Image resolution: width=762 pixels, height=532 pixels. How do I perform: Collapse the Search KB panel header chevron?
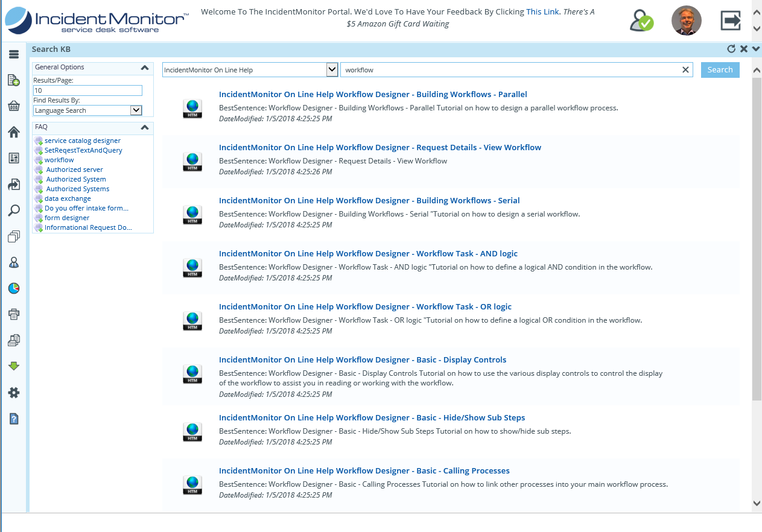point(757,49)
